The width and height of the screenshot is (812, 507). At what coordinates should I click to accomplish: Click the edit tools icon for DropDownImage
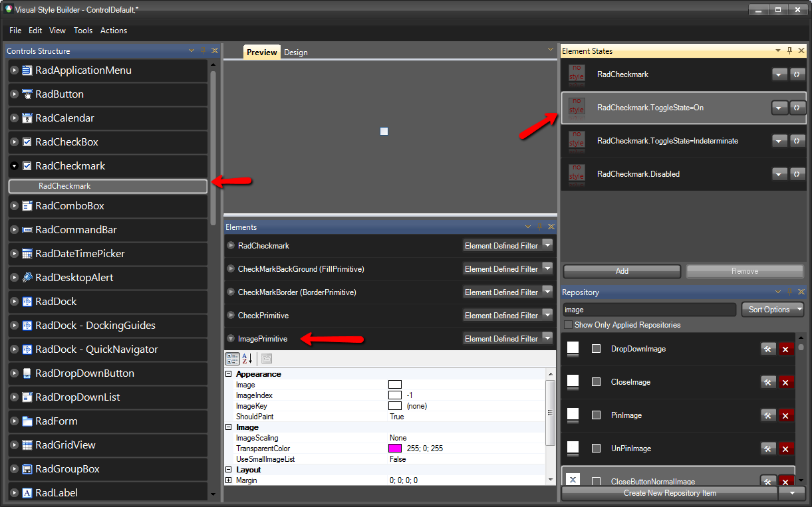tap(768, 349)
